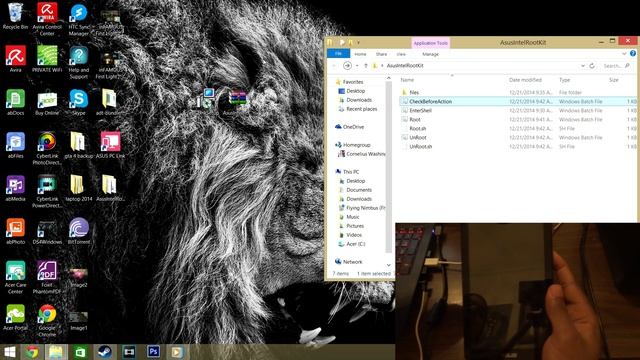The width and height of the screenshot is (640, 360).
Task: Refresh the AsusIntelRootKit folder view
Action: 592,66
